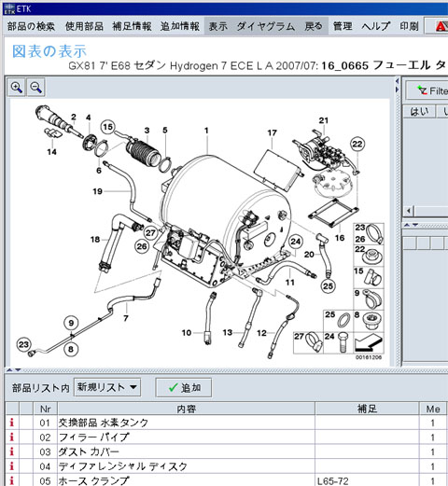
Task: Open the 部品の検索 menu
Action: (x=31, y=26)
